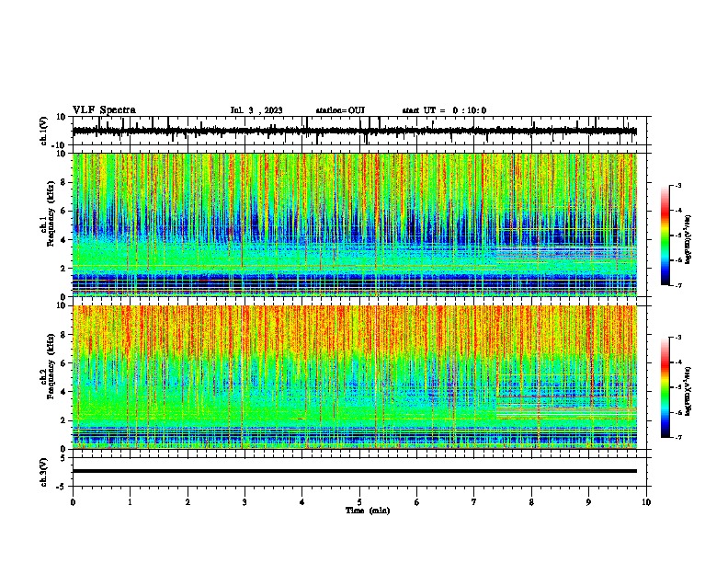
Task: Click the "-3" label atop ch.1 colorbar
Action: 677,185
